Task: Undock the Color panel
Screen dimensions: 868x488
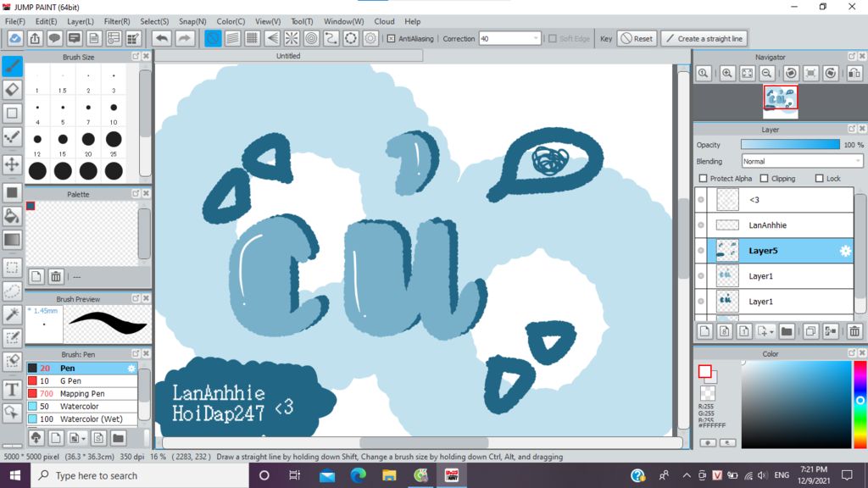Action: pos(852,353)
